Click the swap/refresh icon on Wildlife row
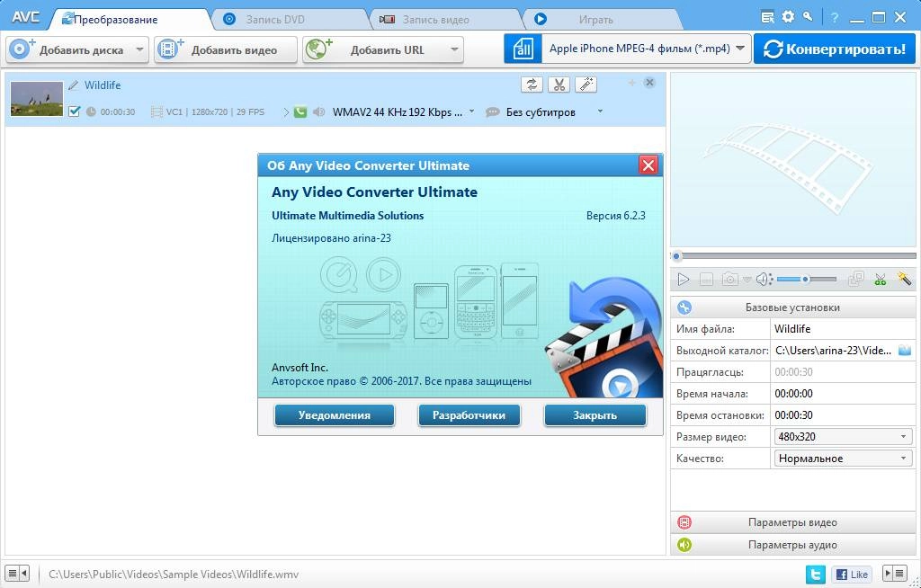Viewport: 921px width, 588px height. click(532, 85)
